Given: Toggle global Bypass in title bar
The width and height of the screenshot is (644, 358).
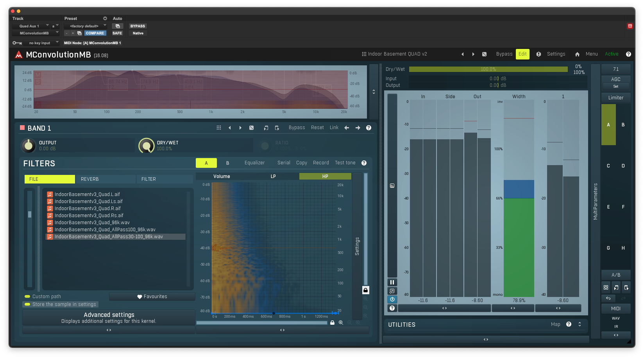Looking at the screenshot, I should point(504,54).
